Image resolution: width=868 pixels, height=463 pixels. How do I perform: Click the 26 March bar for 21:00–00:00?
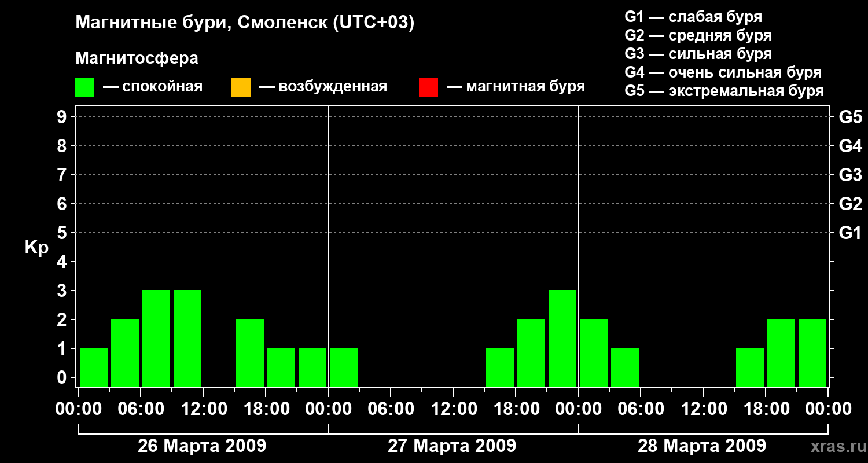312,367
